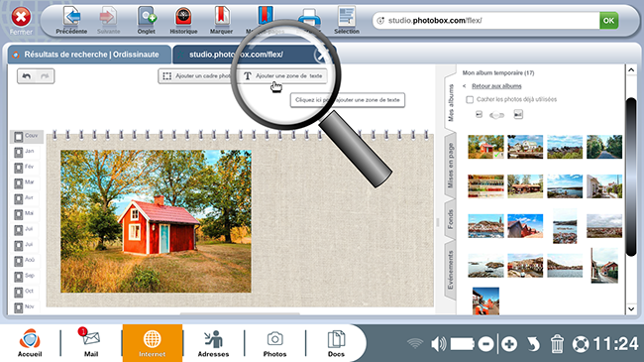This screenshot has height=362, width=644.
Task: Select the Oct page
Action: tap(25, 292)
